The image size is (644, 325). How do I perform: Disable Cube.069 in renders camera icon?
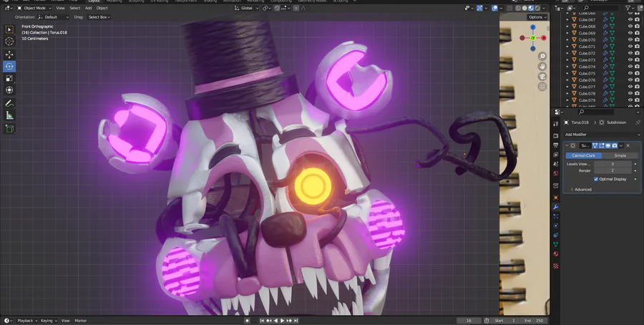coord(637,33)
